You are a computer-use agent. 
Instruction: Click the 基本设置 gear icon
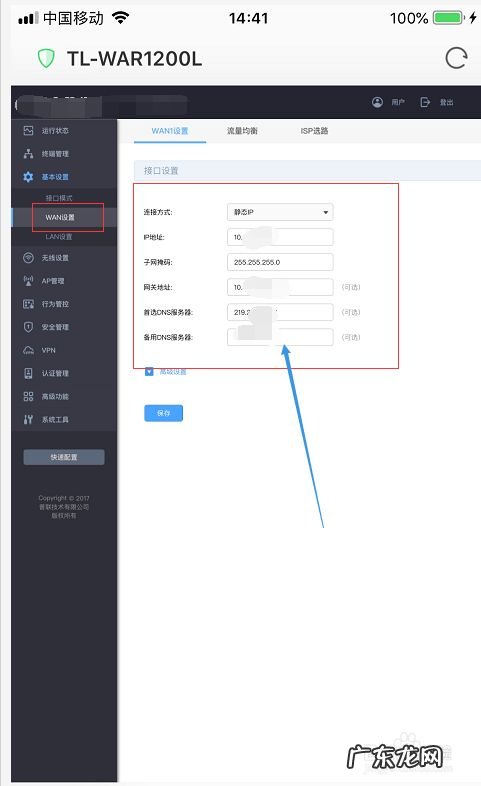pos(29,176)
